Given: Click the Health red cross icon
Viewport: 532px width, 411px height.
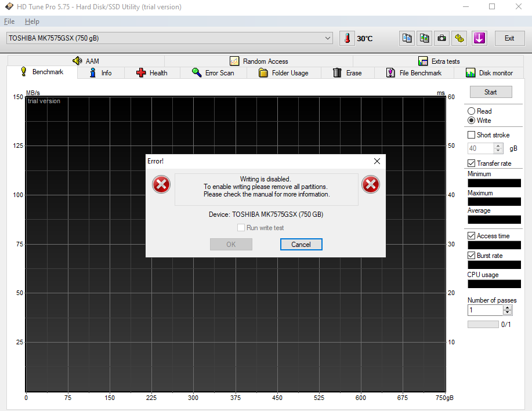Looking at the screenshot, I should coord(141,72).
